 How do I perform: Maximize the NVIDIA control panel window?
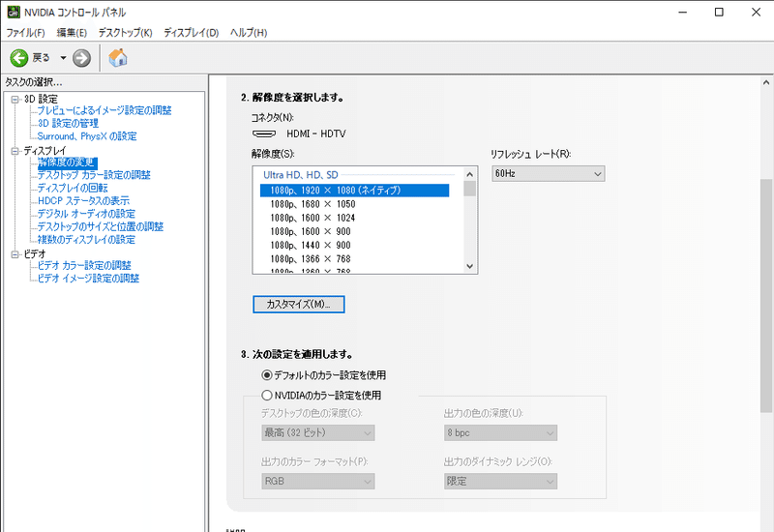719,13
